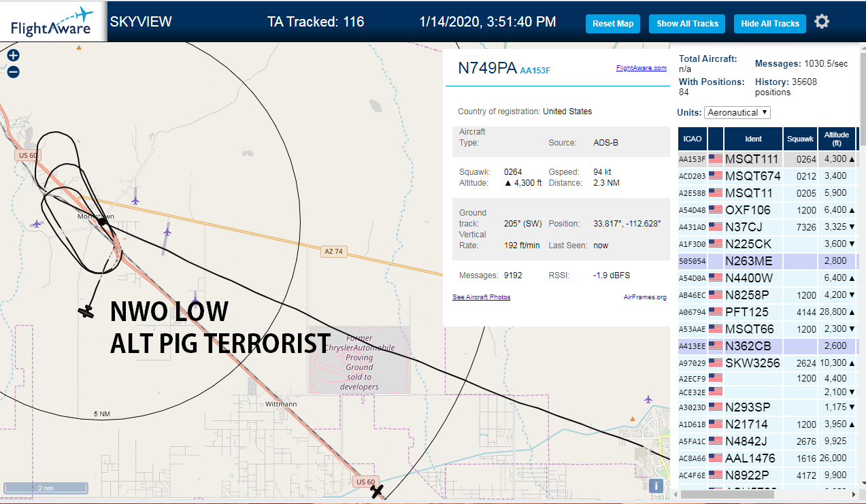The image size is (866, 504).
Task: Select the N263ME aircraft row
Action: tap(767, 261)
